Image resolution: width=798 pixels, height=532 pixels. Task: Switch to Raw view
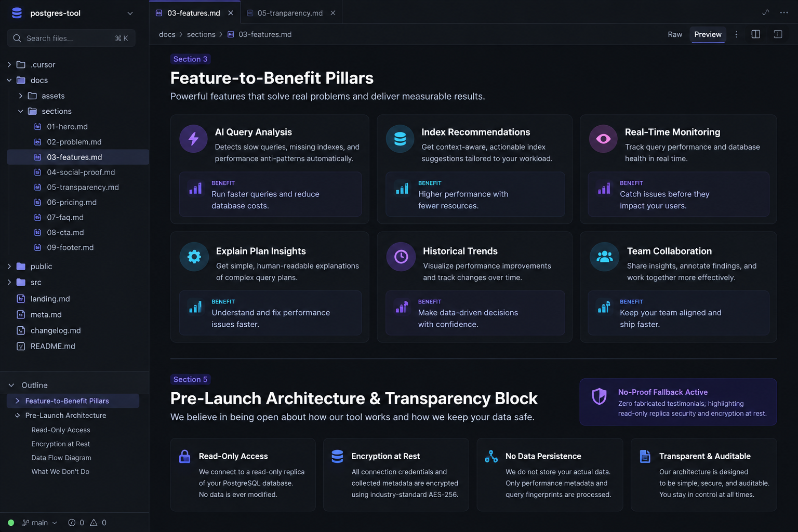point(675,34)
